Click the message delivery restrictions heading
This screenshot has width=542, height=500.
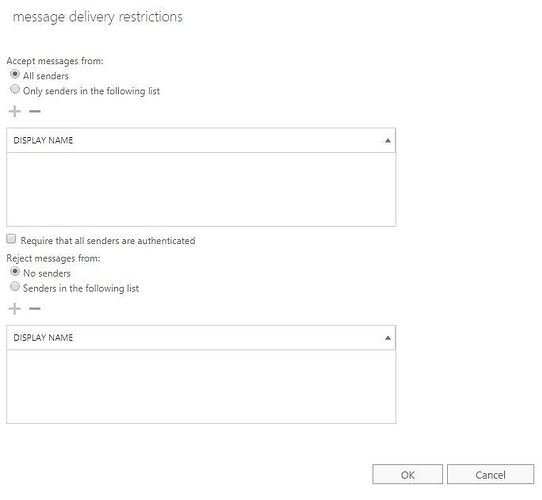(x=97, y=17)
